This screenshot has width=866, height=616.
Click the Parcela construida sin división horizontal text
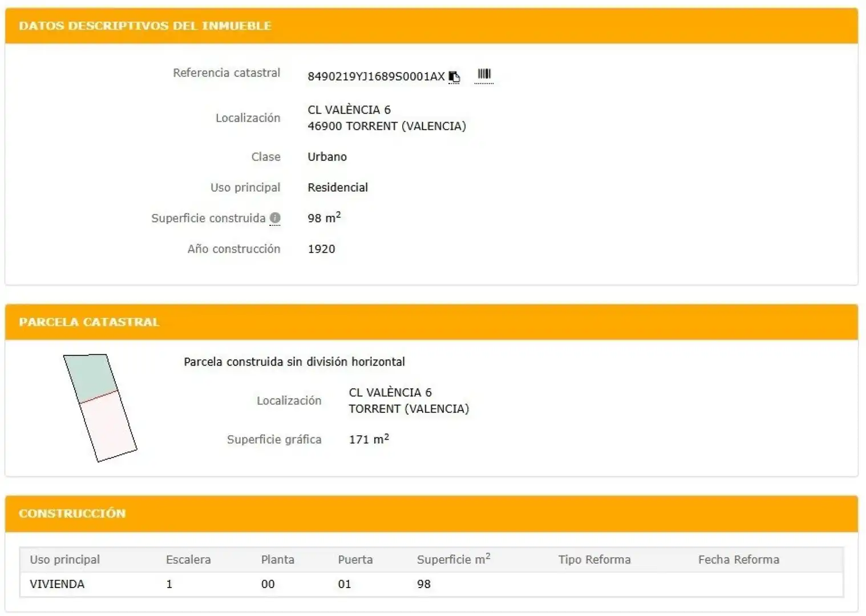[294, 362]
